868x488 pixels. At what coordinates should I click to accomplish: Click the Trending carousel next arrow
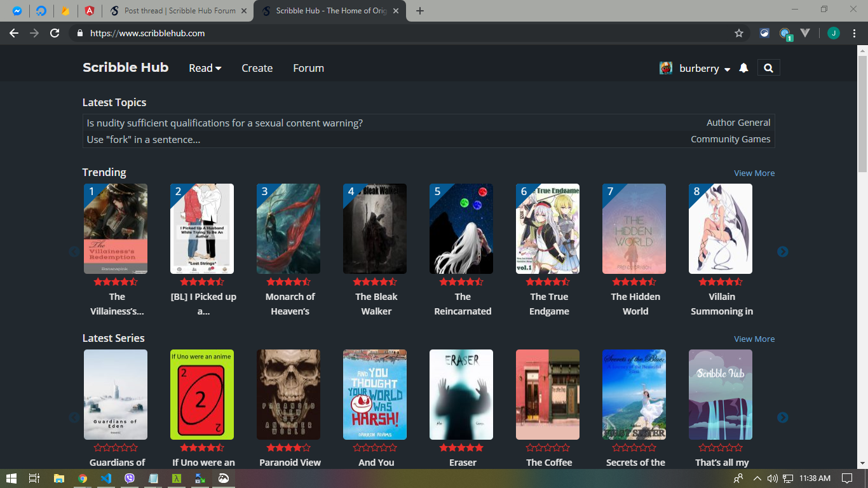pyautogui.click(x=782, y=252)
